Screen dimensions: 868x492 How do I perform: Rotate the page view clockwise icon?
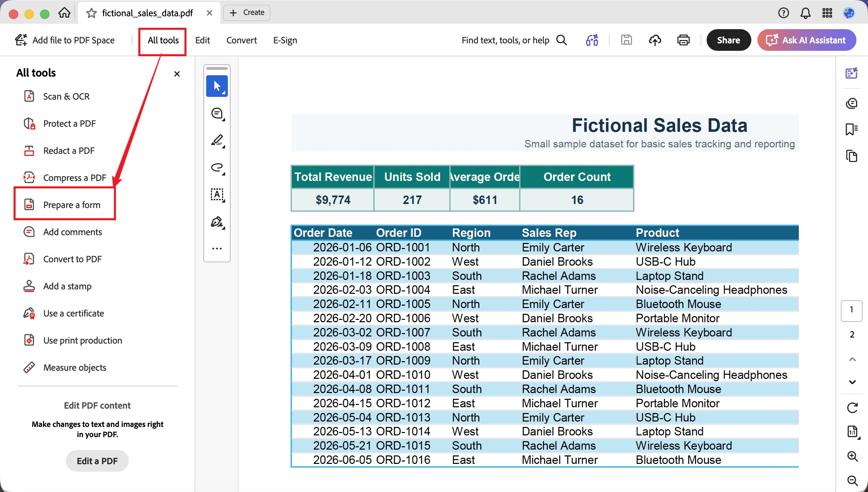tap(852, 408)
